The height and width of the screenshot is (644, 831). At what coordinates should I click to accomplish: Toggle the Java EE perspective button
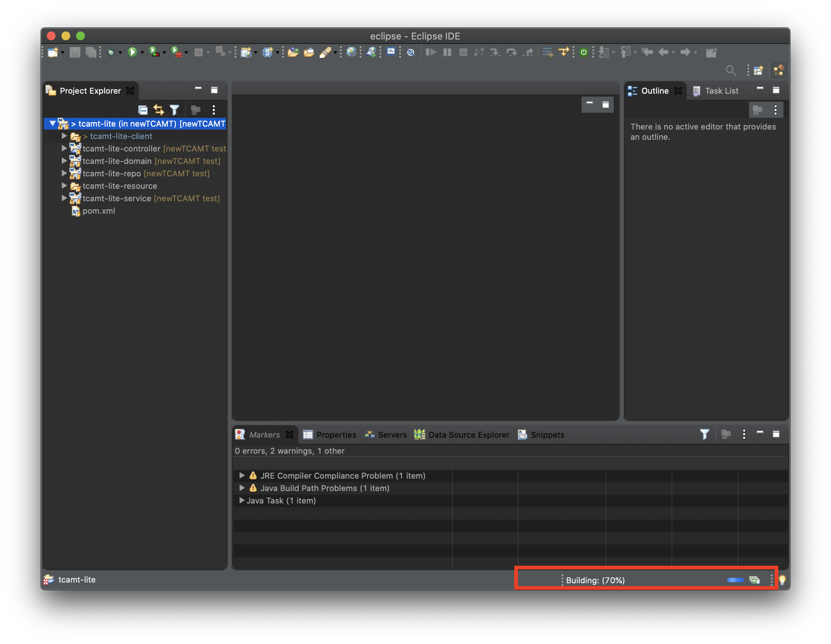[x=778, y=70]
